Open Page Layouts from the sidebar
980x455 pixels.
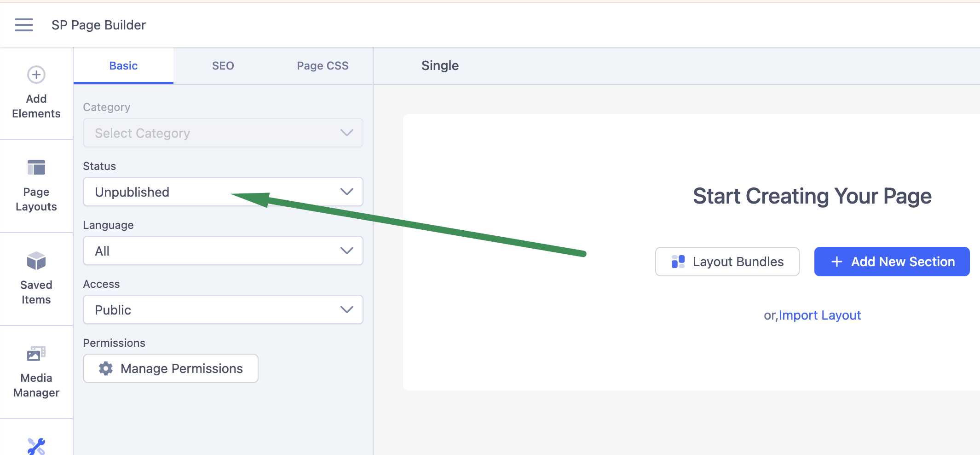pos(36,186)
